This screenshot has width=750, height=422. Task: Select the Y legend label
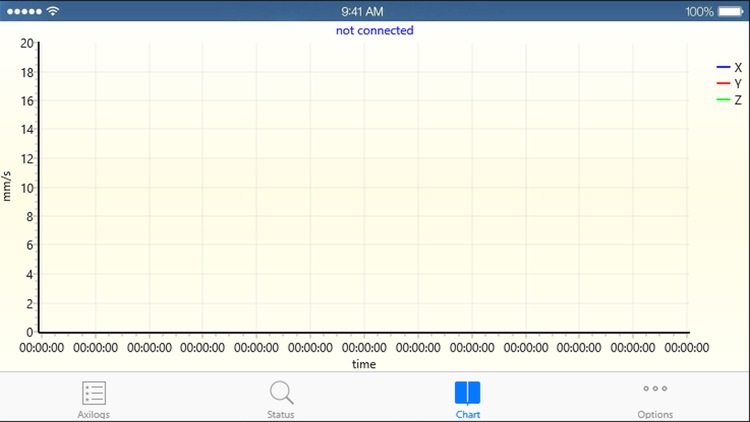pyautogui.click(x=738, y=84)
